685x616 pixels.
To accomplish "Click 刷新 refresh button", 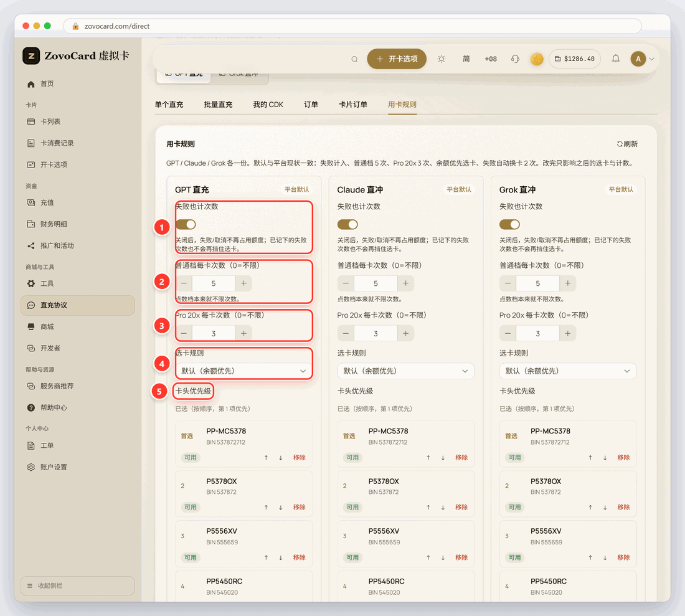I will coord(627,144).
